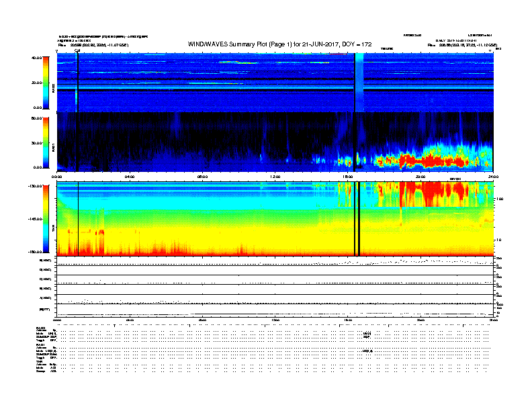532x411 pixels.
Task: Click the 10 frequency label right of TNR
Action: click(498, 240)
